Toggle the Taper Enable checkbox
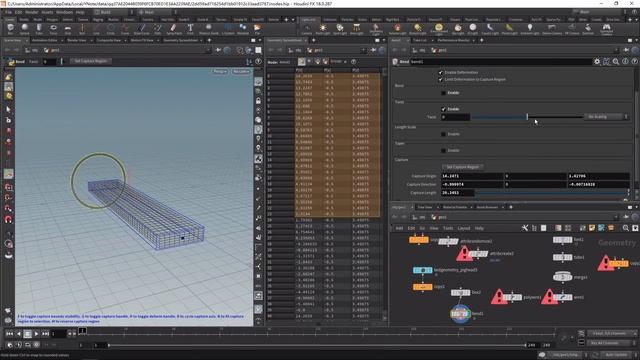640x360 pixels. 444,150
